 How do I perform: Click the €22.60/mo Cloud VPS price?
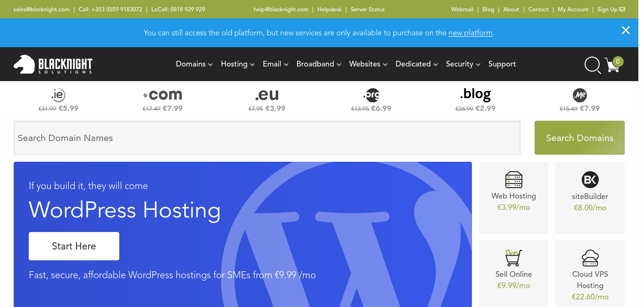pyautogui.click(x=590, y=297)
